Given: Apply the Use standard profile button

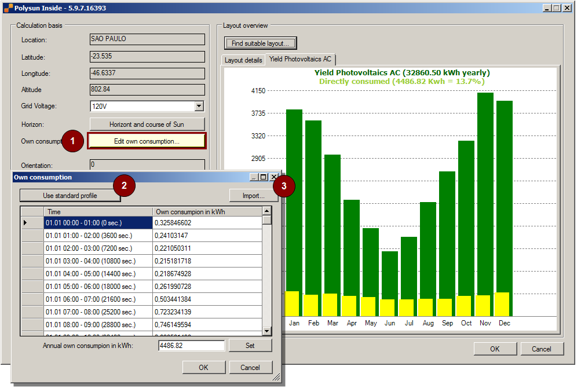Looking at the screenshot, I should point(70,196).
